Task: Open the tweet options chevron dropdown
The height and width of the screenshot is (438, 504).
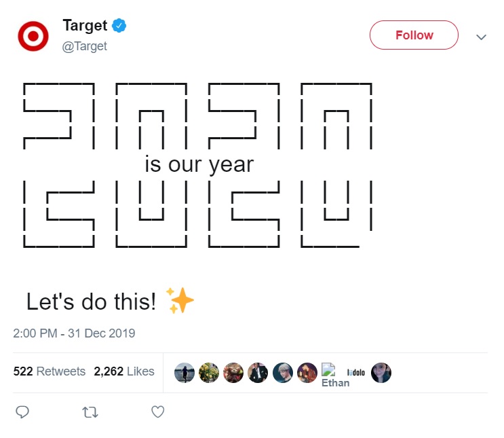Action: (x=481, y=37)
